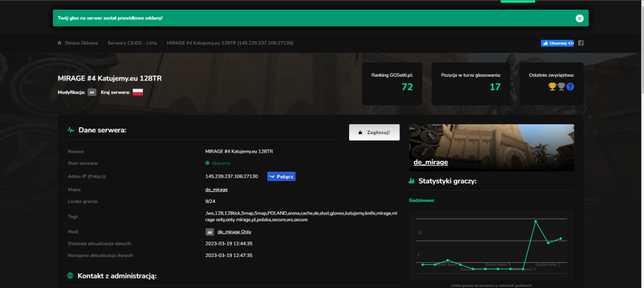
Task: Click the Ranking GOSetti.pl value 72
Action: click(407, 87)
